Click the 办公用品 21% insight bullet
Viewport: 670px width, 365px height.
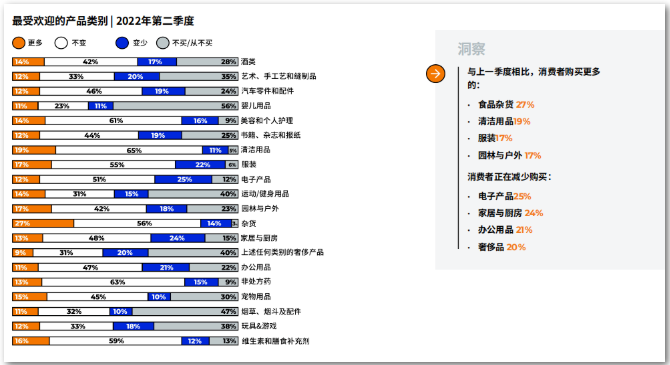[x=505, y=230]
